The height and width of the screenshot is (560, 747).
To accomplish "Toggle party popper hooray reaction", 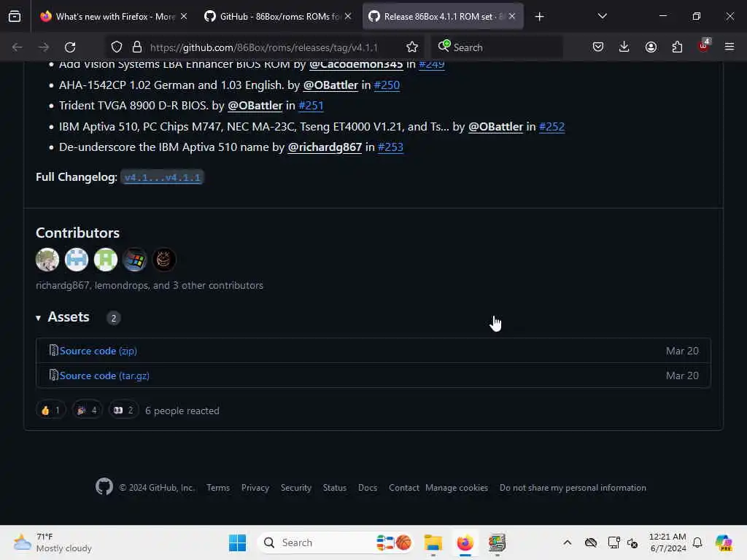I will pyautogui.click(x=87, y=411).
